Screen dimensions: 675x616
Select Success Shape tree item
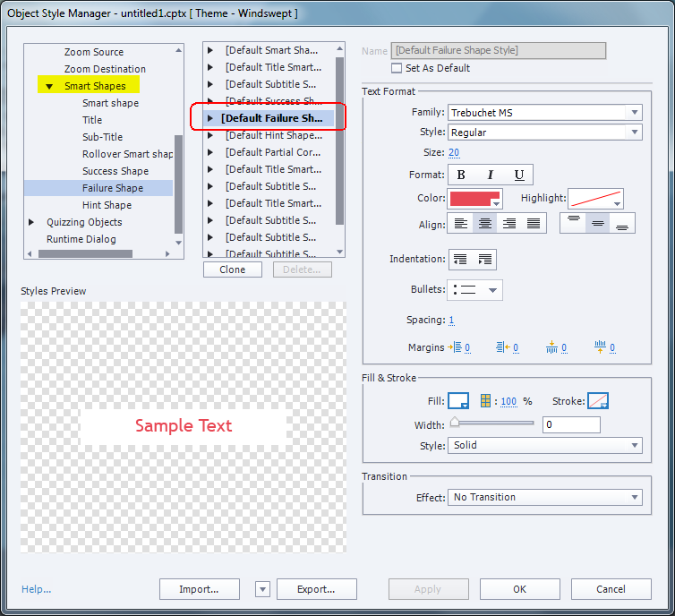coord(115,171)
